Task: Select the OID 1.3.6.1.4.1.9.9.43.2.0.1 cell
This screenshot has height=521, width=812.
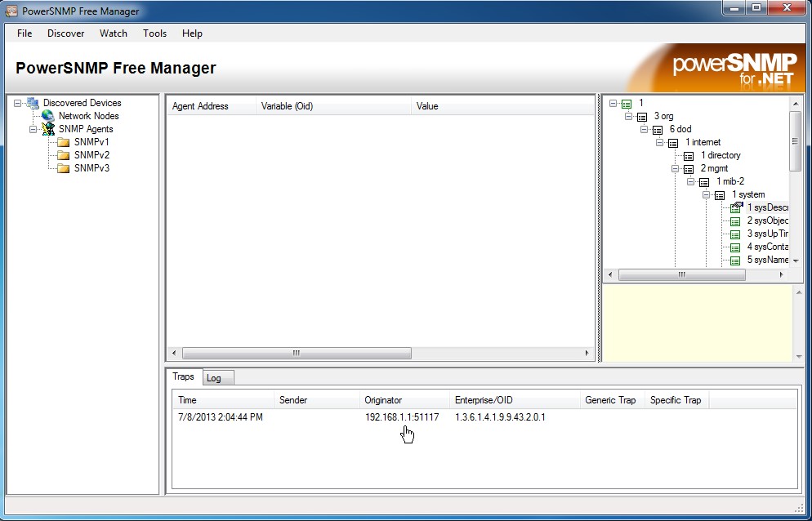Action: coord(500,417)
